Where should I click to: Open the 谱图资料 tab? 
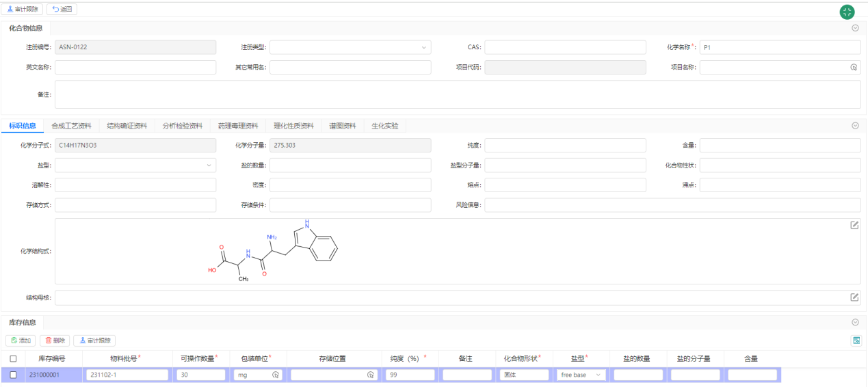[342, 126]
